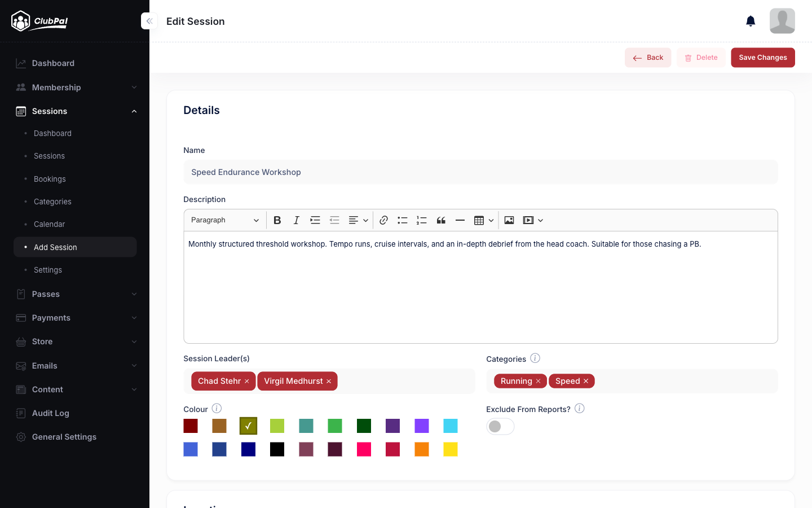Remove Chad Stehr from session leaders

(247, 381)
